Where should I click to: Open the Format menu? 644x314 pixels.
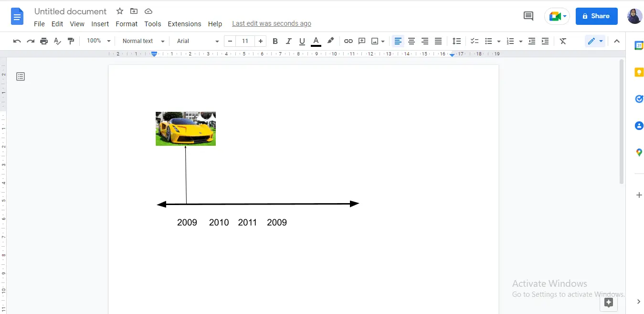pos(126,23)
